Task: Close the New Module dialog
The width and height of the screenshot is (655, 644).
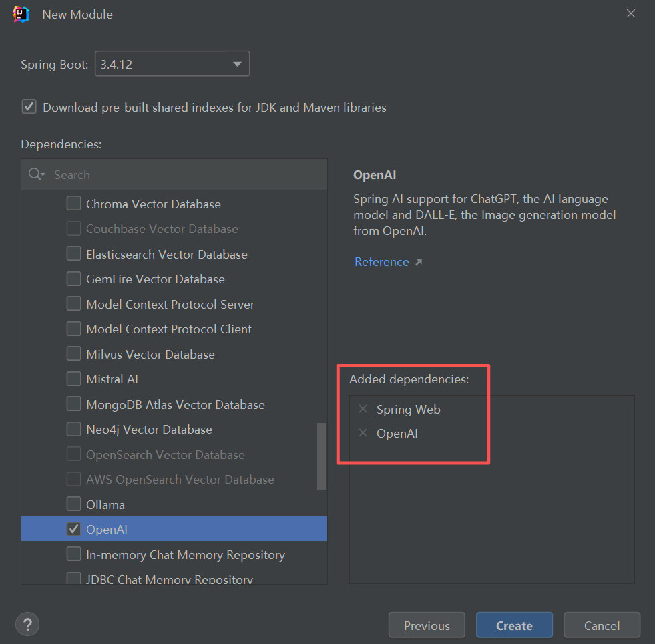Action: click(631, 14)
